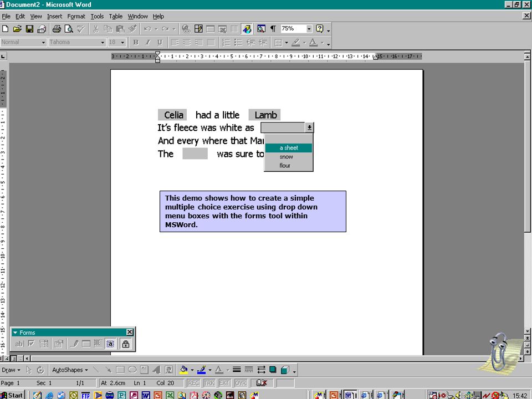Toggle the Drawing toolbar button
532x399 pixels.
pos(247,29)
